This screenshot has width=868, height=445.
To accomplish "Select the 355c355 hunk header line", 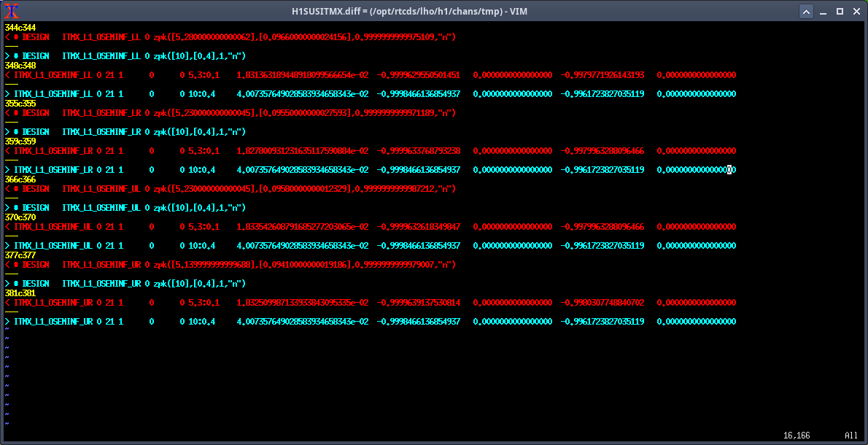I will coord(20,104).
